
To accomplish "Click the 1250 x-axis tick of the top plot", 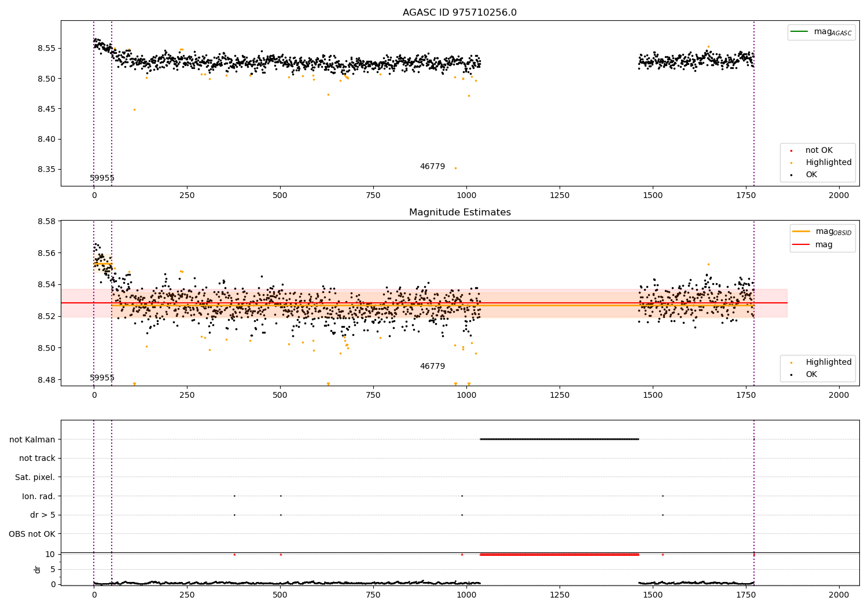I will (560, 196).
